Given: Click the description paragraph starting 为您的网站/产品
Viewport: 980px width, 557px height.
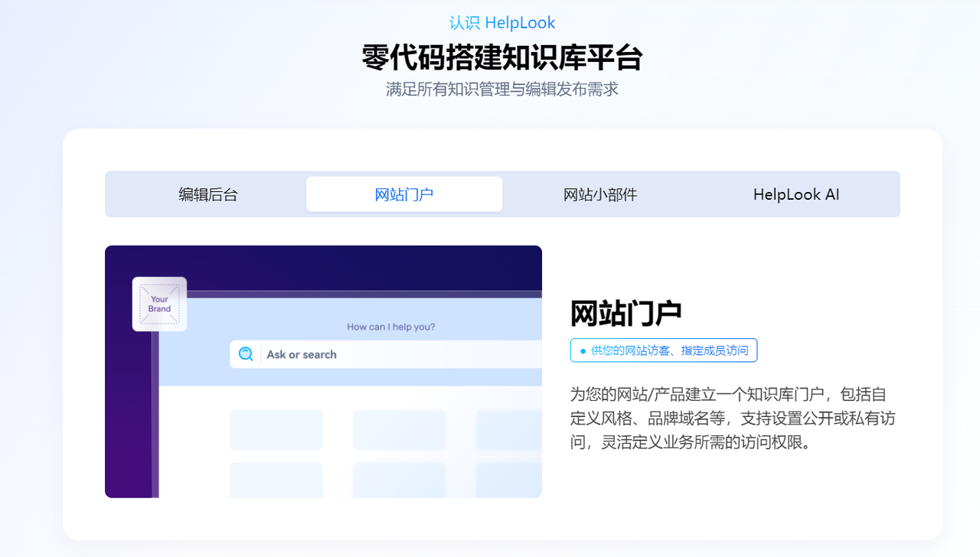Looking at the screenshot, I should [x=733, y=419].
